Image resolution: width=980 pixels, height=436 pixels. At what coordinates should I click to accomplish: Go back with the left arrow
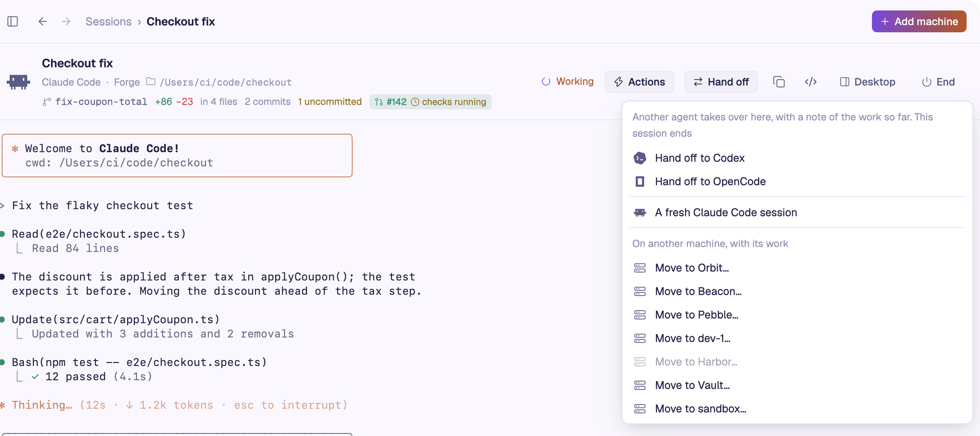pos(42,21)
